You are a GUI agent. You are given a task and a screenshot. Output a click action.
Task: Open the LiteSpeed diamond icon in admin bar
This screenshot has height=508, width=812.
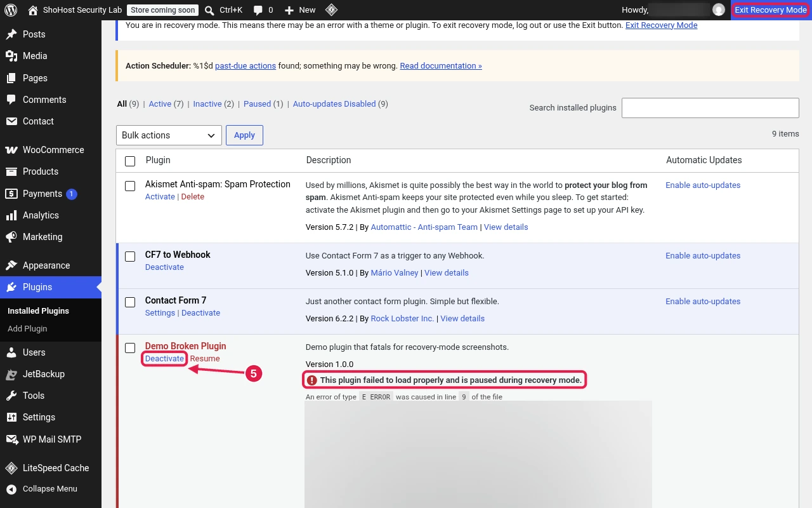[331, 10]
